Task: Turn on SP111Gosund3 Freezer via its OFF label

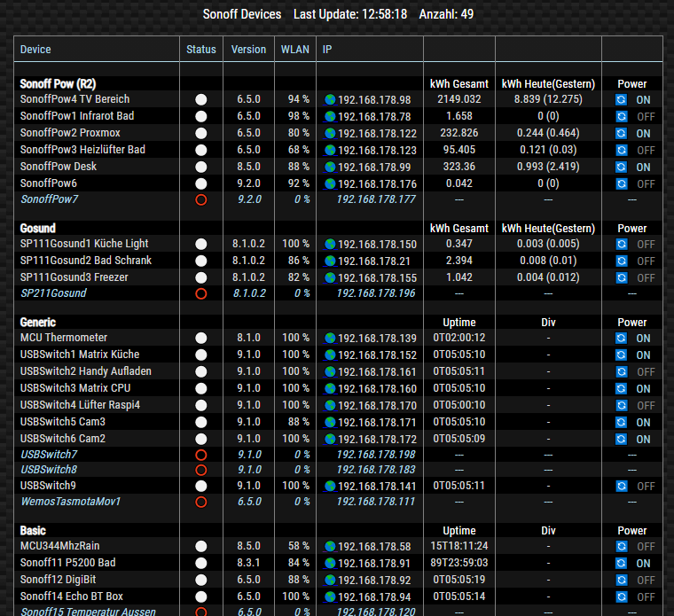Action: coord(645,278)
